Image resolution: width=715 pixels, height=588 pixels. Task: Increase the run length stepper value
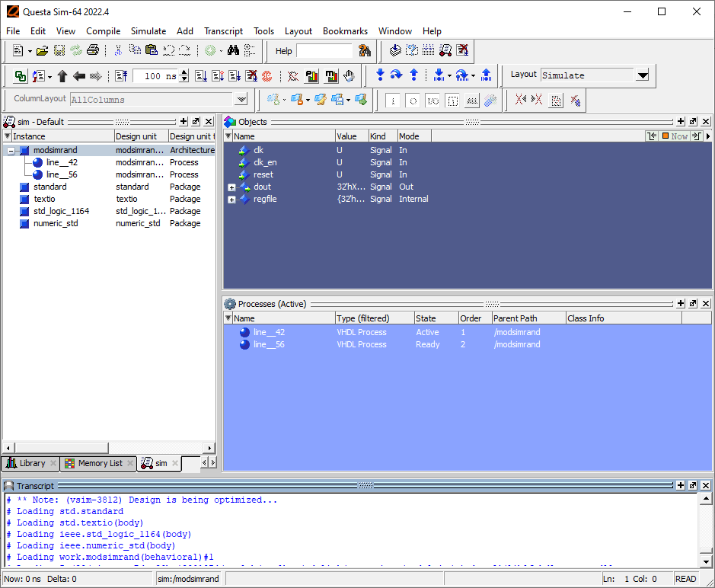(184, 72)
